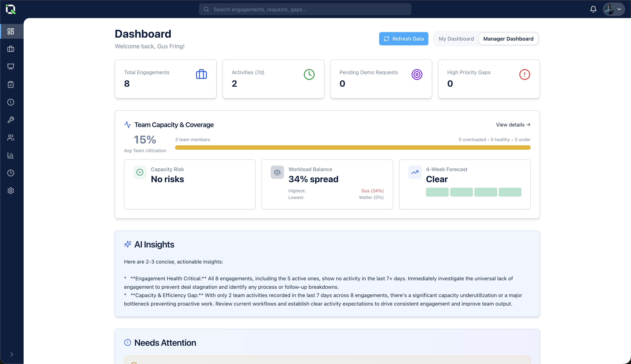Open the gaps alert icon in sidebar
Viewport: 631px width, 364px height.
pyautogui.click(x=11, y=102)
